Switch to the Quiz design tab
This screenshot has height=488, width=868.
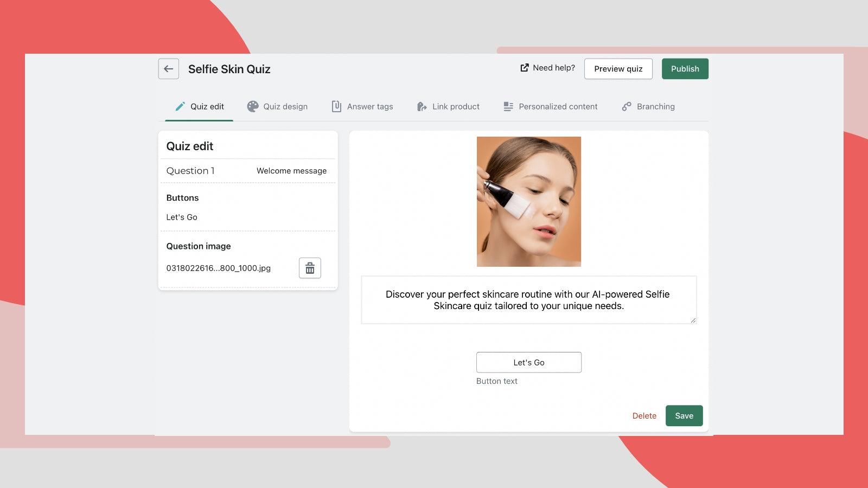click(x=285, y=106)
